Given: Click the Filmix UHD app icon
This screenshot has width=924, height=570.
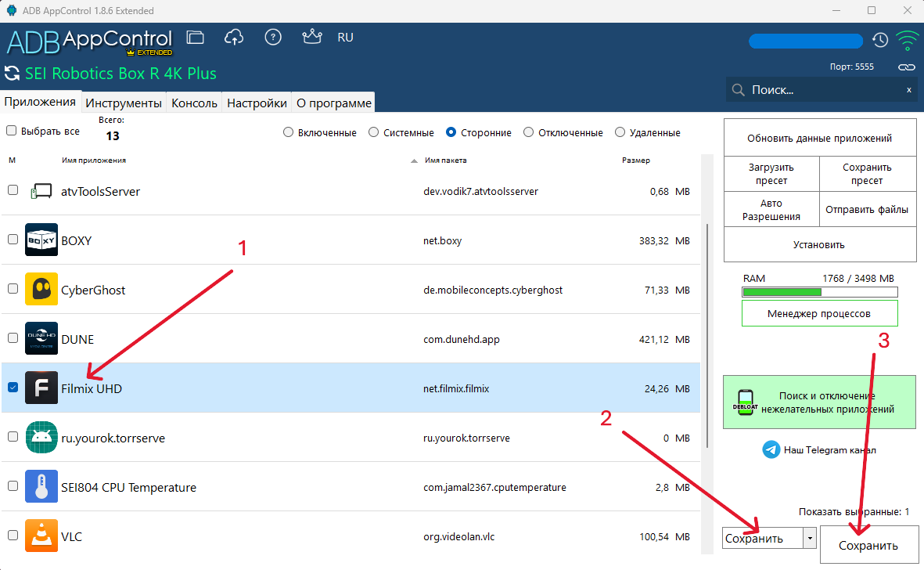Looking at the screenshot, I should 41,388.
